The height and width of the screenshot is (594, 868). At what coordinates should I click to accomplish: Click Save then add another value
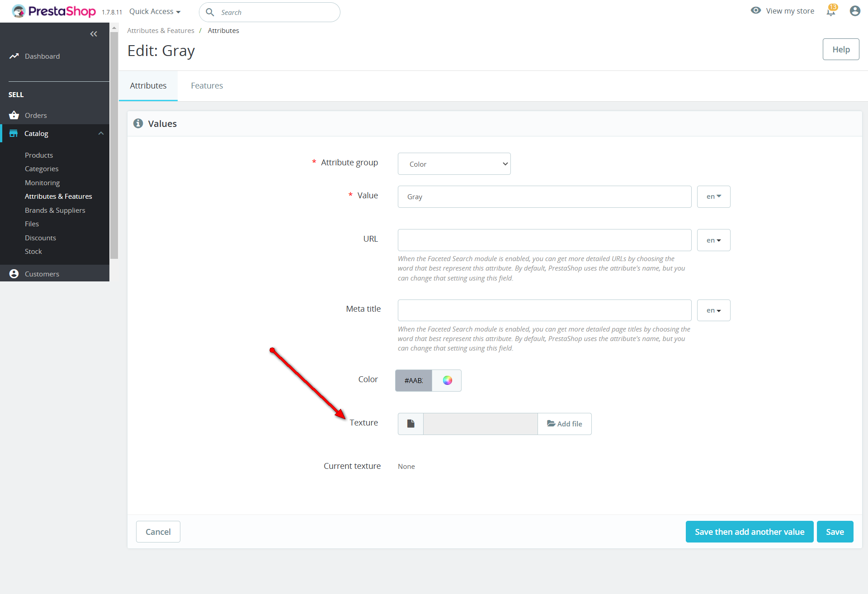[x=749, y=532]
